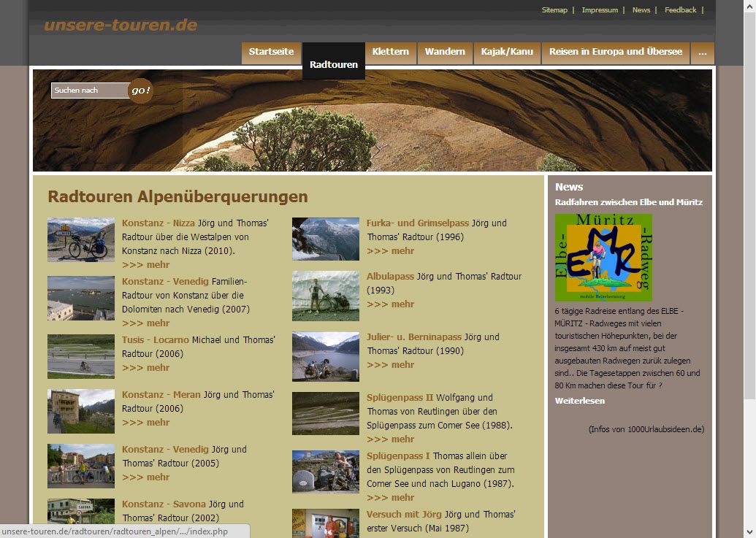756x538 pixels.
Task: Select the Albulapass tour photo
Action: [326, 296]
